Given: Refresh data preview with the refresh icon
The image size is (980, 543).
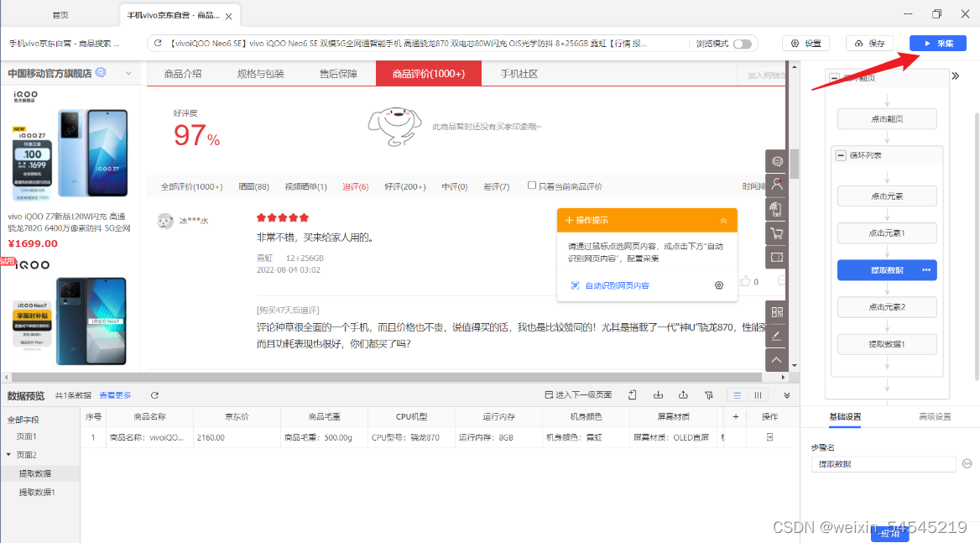Looking at the screenshot, I should tap(154, 395).
